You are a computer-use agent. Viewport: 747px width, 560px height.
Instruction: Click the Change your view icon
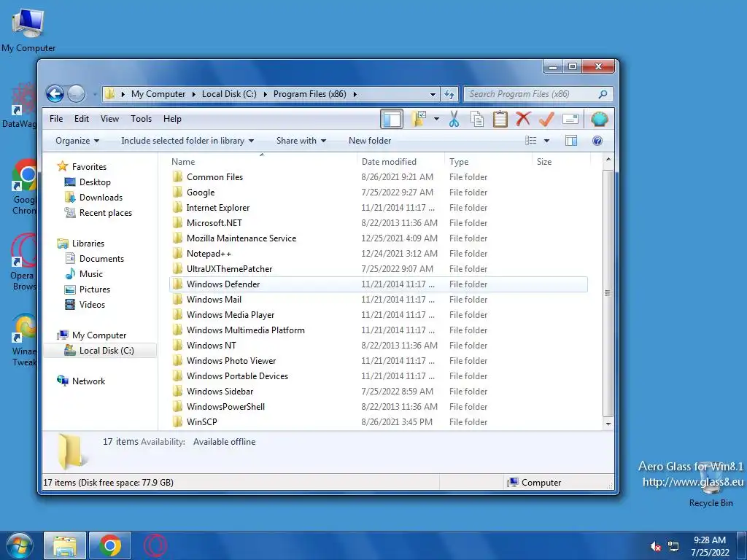click(x=531, y=141)
